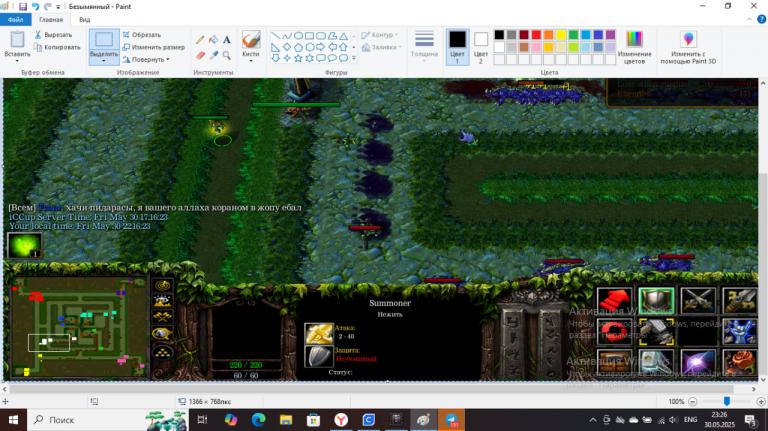Open Yandex Browser from taskbar

341,420
